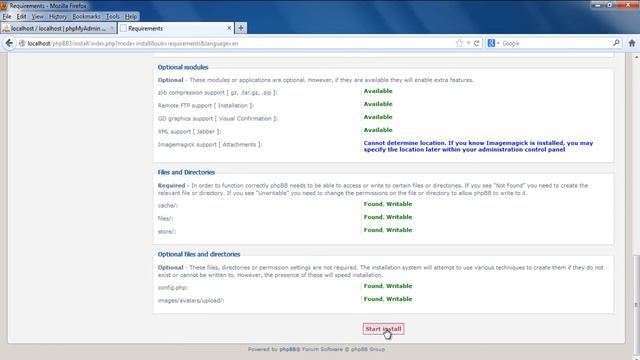Click the 'Files and Directories' heading
The image size is (640, 360).
click(186, 172)
